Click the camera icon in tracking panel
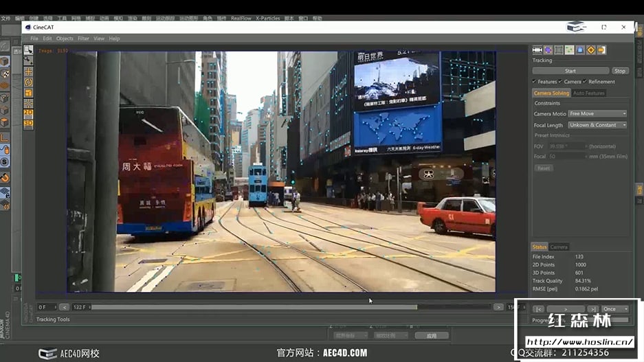The image size is (644, 362). (537, 50)
